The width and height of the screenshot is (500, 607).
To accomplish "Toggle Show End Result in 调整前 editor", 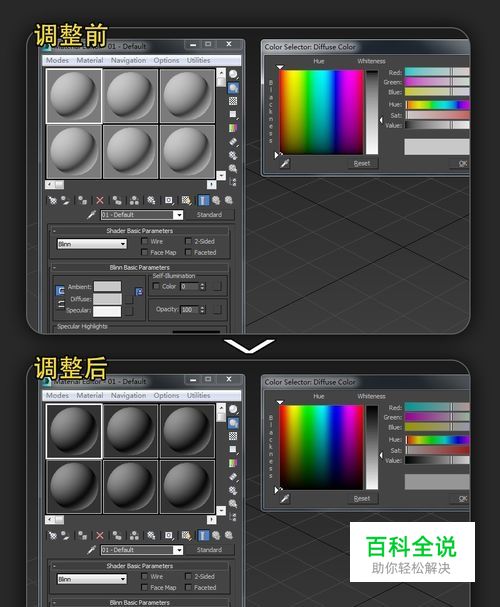I will coord(203,200).
